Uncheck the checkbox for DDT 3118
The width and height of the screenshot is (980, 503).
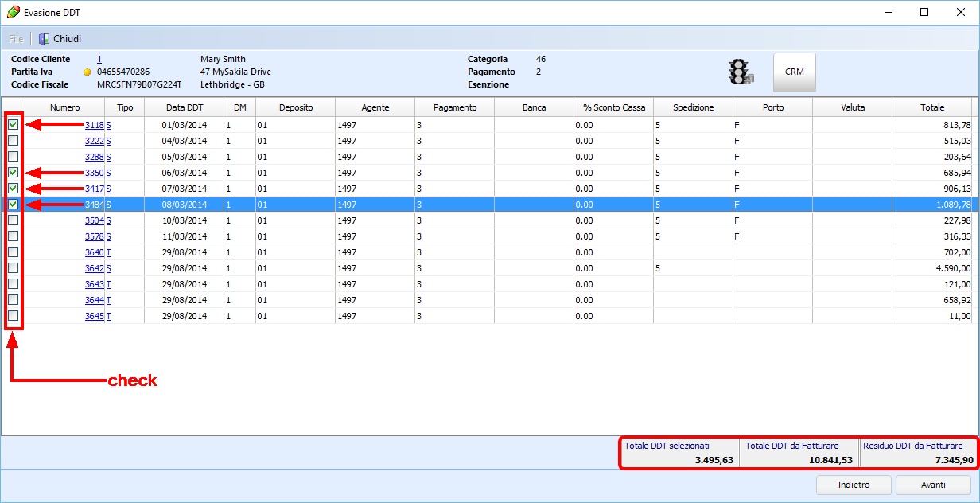click(14, 125)
